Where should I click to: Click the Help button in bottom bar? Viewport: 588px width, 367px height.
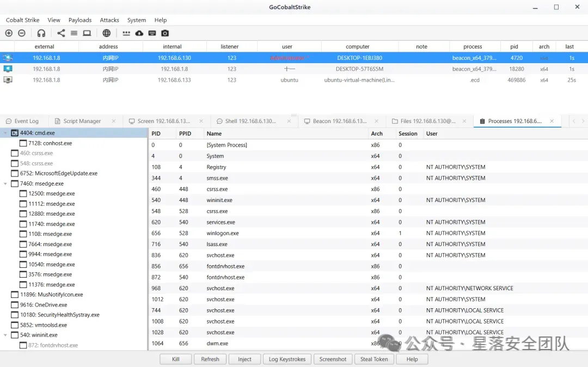click(x=412, y=359)
